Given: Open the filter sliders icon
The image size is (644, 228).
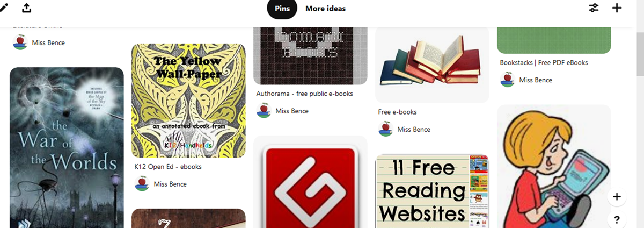Looking at the screenshot, I should click(x=594, y=8).
